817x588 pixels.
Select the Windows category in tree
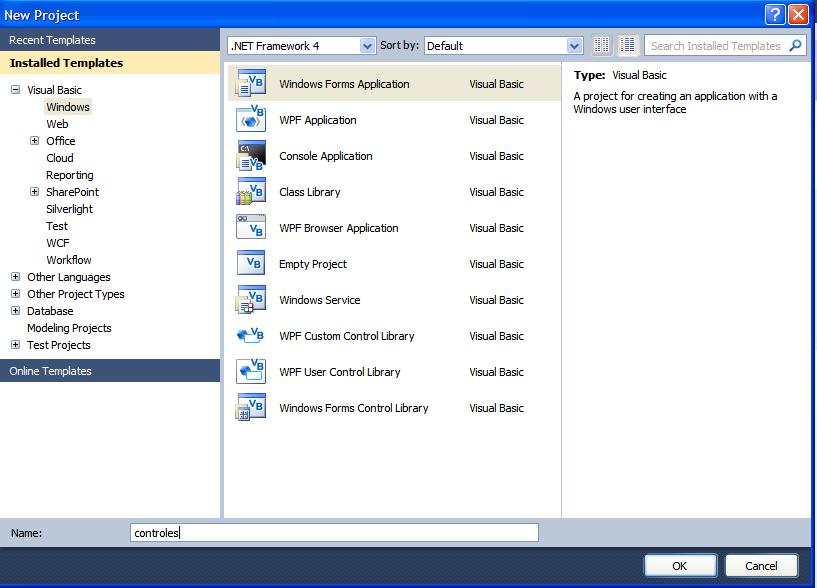68,107
